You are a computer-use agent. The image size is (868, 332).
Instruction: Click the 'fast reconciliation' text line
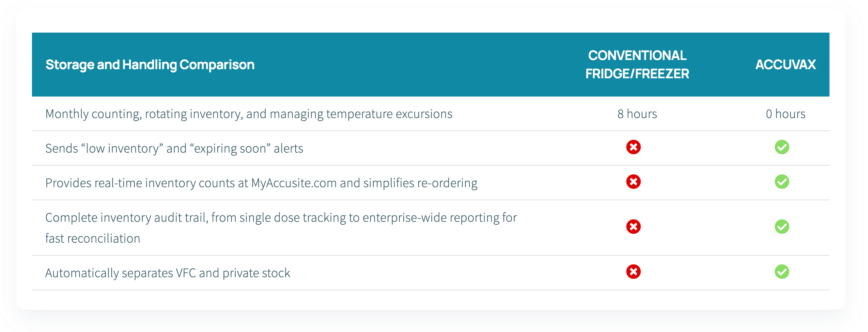[93, 238]
